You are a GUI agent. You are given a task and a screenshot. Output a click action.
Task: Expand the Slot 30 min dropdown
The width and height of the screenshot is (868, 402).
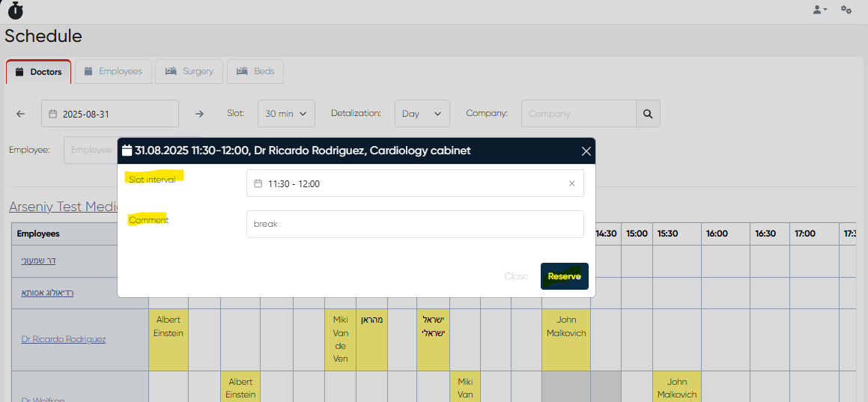pyautogui.click(x=286, y=114)
